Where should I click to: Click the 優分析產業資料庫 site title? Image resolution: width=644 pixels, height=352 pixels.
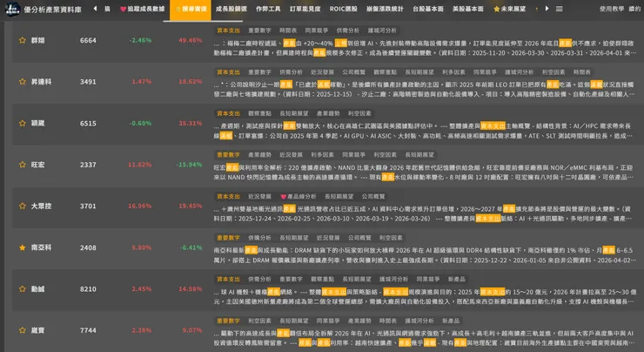[x=52, y=10]
